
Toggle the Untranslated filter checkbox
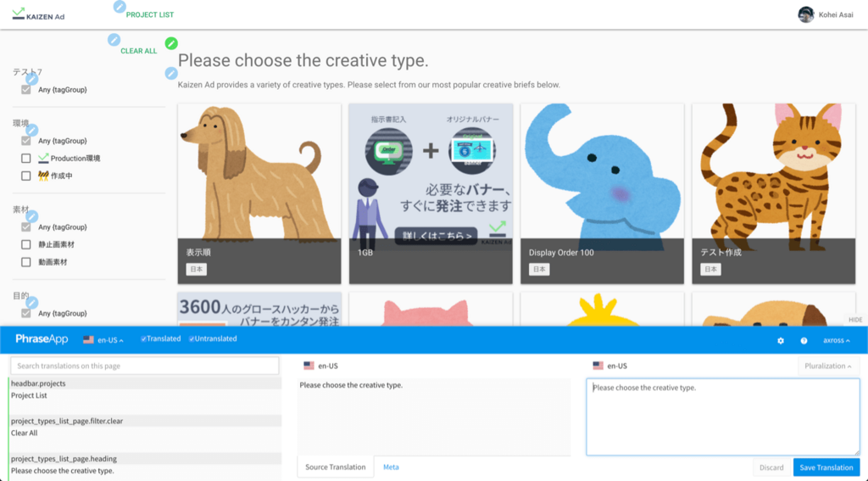click(x=192, y=339)
